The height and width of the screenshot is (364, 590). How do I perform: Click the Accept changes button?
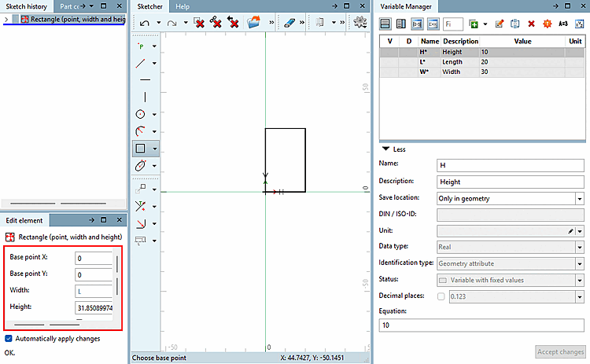point(560,352)
